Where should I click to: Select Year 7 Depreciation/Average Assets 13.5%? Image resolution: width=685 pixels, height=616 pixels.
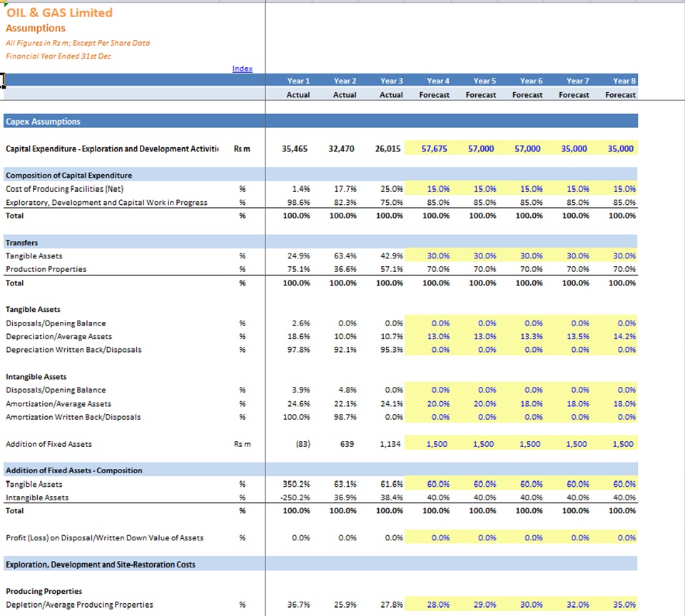click(577, 336)
